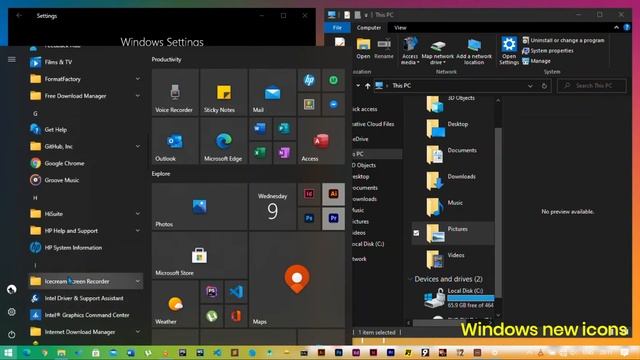Open the Publisher small tile
Screen dimensions: 640x360
[x=284, y=129]
